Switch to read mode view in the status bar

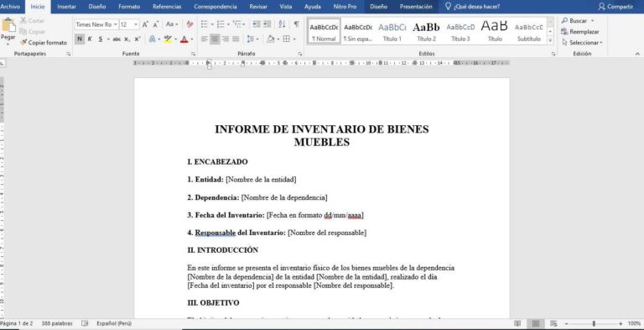click(x=517, y=324)
